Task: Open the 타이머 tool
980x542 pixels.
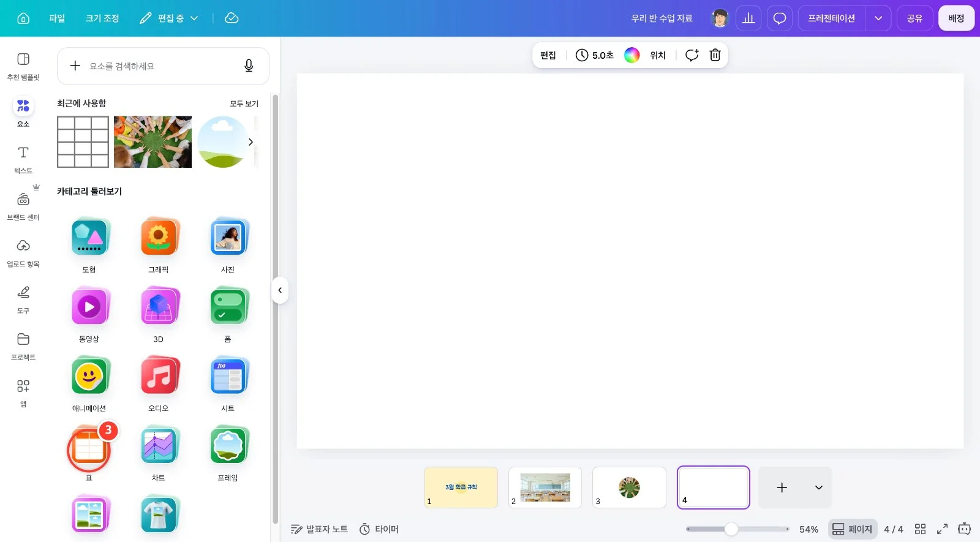Action: point(379,529)
